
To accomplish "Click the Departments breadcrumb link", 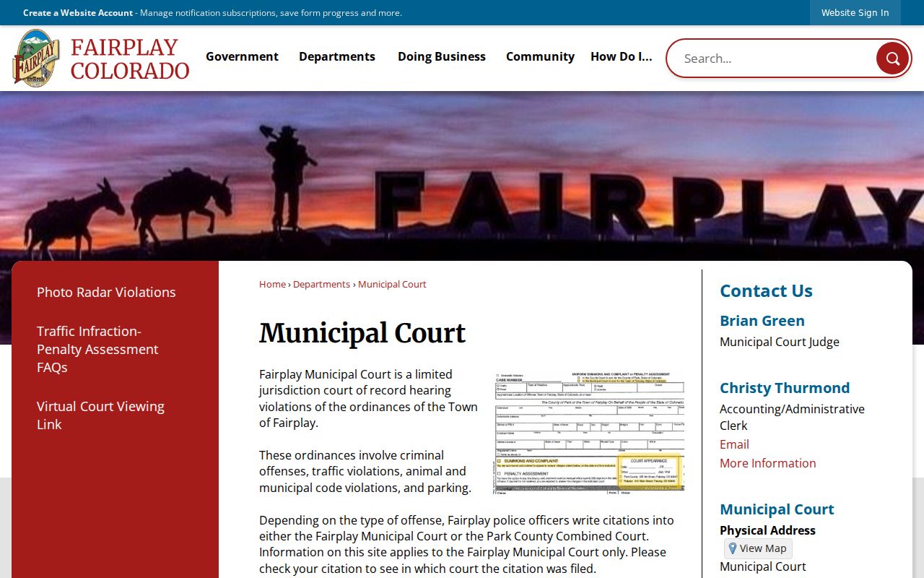I will point(321,284).
